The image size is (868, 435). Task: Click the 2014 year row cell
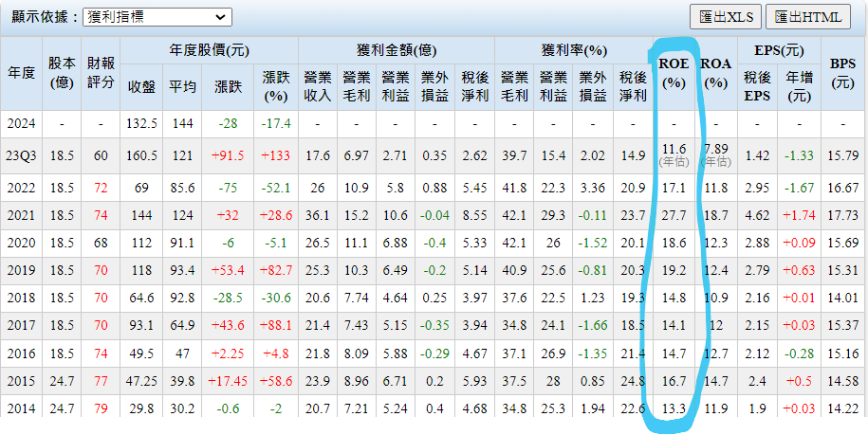[21, 408]
